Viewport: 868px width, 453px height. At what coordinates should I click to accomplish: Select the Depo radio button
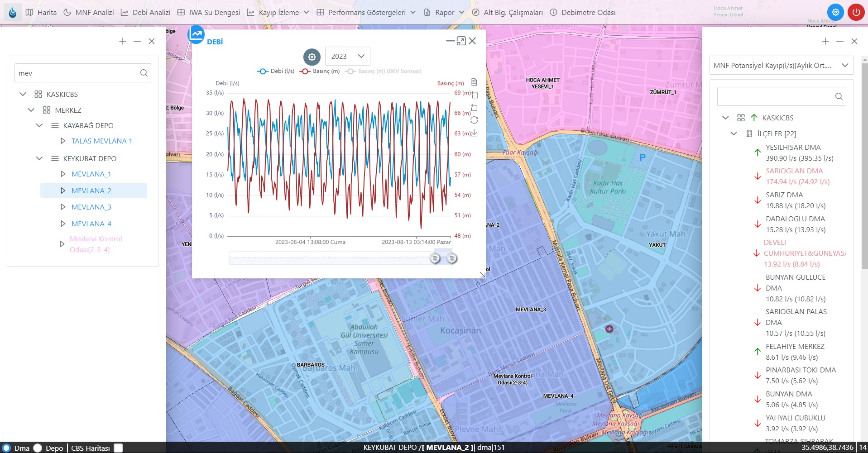coord(38,448)
